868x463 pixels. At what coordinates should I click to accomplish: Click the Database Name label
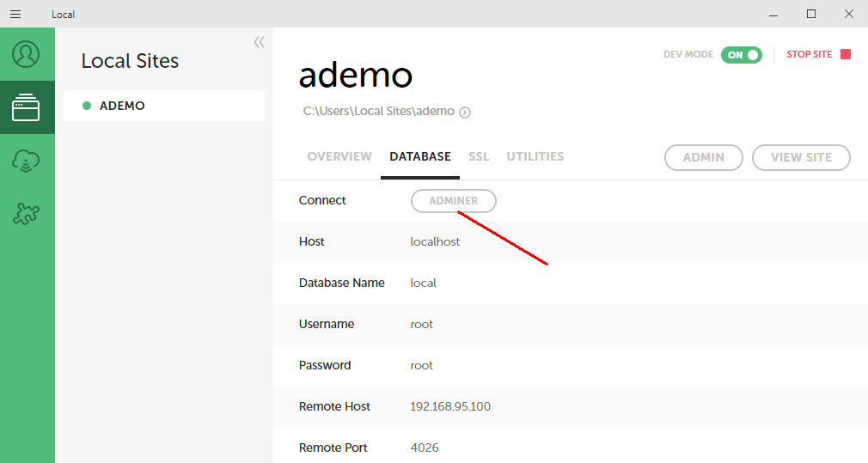click(341, 283)
